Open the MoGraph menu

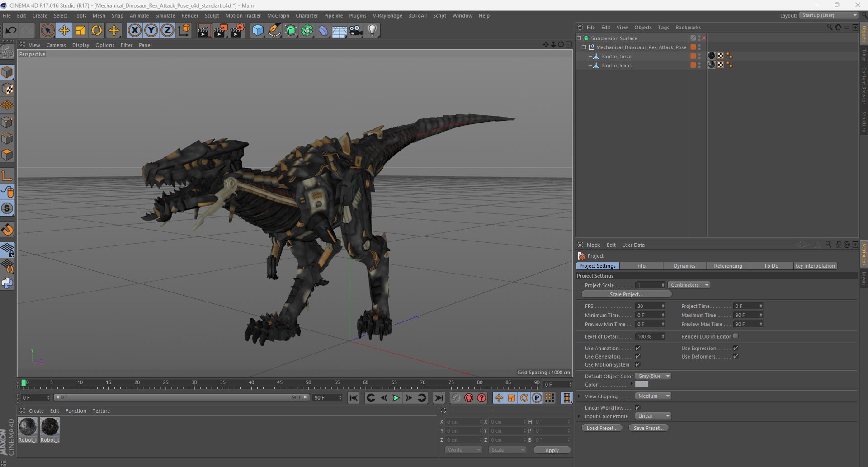click(278, 15)
